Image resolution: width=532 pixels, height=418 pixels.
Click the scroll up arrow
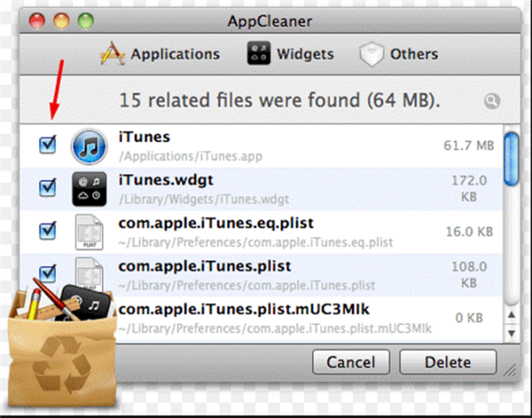point(512,315)
